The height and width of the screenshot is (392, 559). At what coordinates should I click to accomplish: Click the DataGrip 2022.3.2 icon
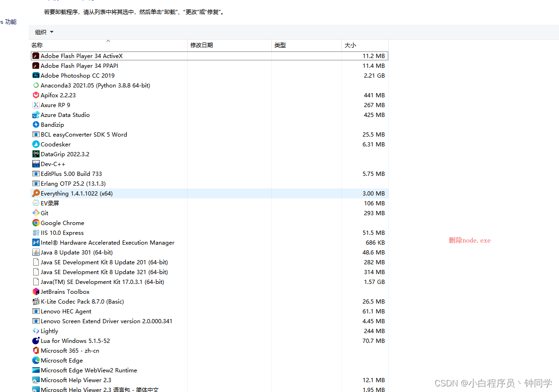pyautogui.click(x=36, y=154)
